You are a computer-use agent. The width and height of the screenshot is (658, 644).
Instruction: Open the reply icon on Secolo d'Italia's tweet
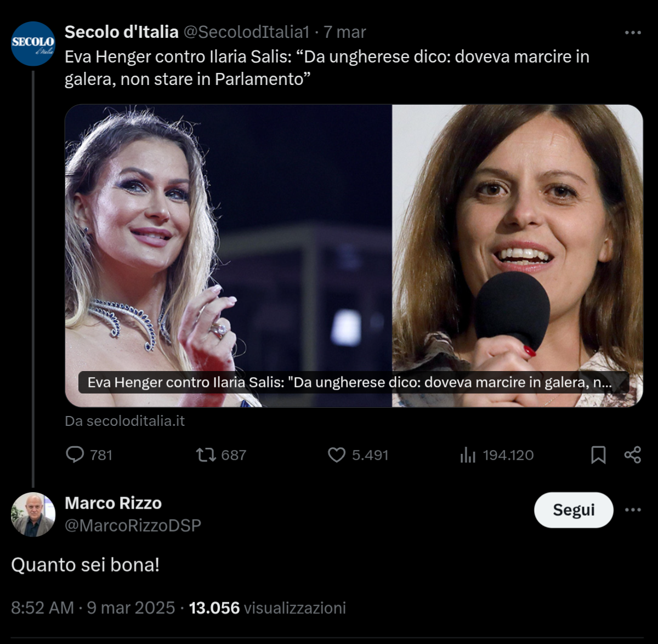[x=76, y=454]
